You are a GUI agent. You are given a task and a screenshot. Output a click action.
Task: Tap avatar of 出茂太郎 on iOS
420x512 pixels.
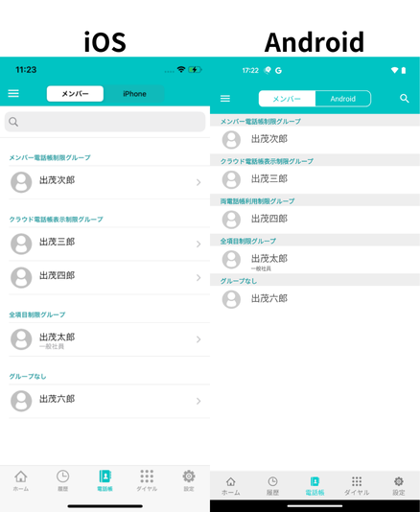pos(21,339)
